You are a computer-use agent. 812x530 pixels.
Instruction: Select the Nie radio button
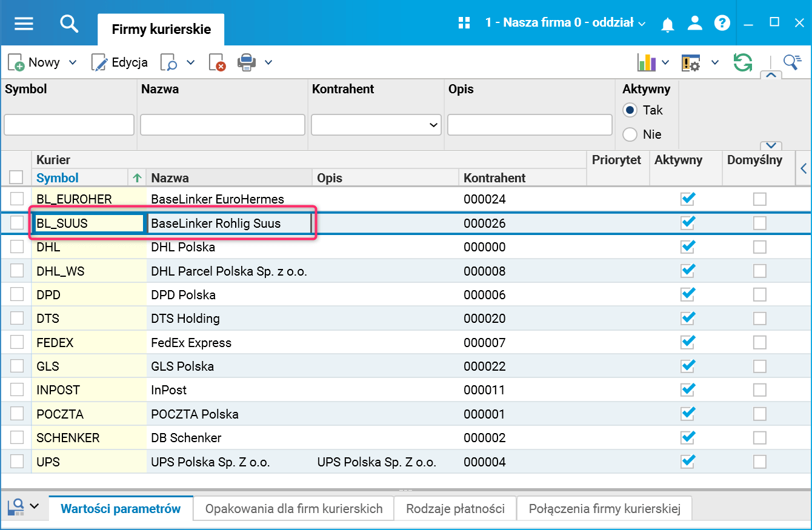(630, 134)
